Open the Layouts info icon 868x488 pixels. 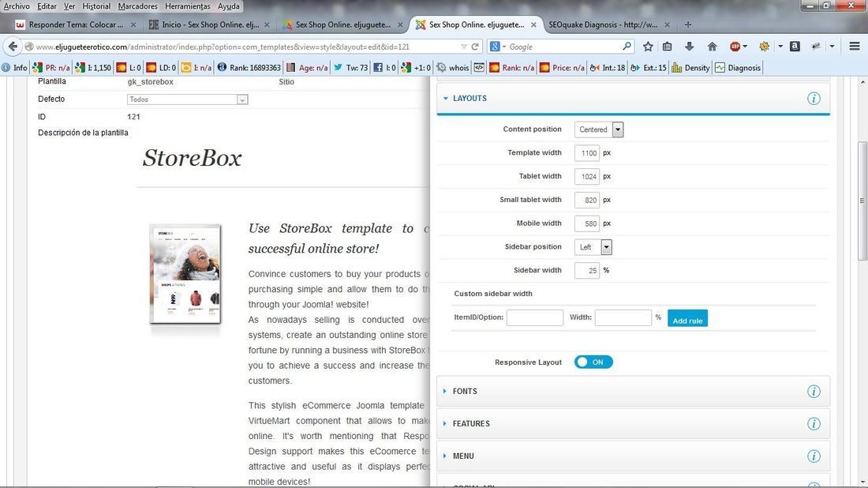click(814, 99)
